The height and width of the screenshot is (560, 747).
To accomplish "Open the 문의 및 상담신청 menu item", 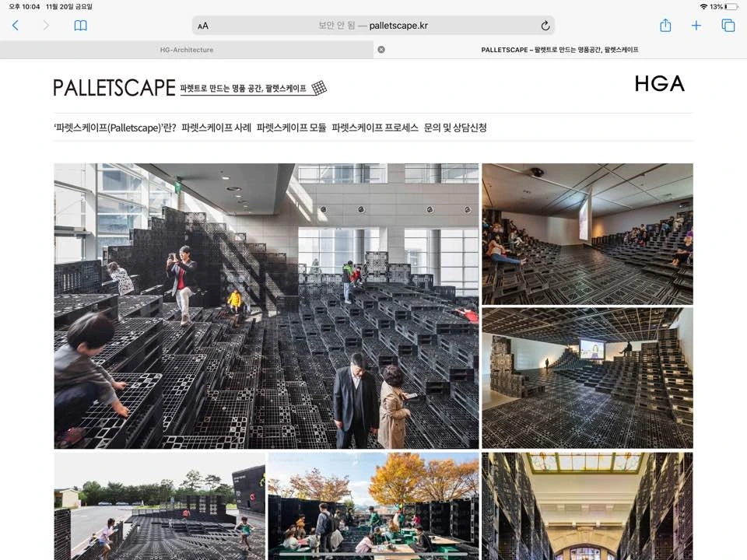I will (455, 128).
